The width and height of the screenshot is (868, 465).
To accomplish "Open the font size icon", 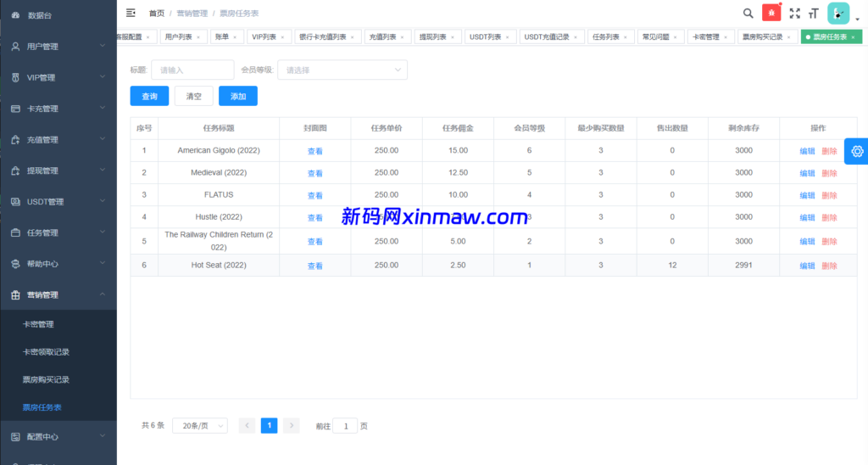I will [x=814, y=14].
